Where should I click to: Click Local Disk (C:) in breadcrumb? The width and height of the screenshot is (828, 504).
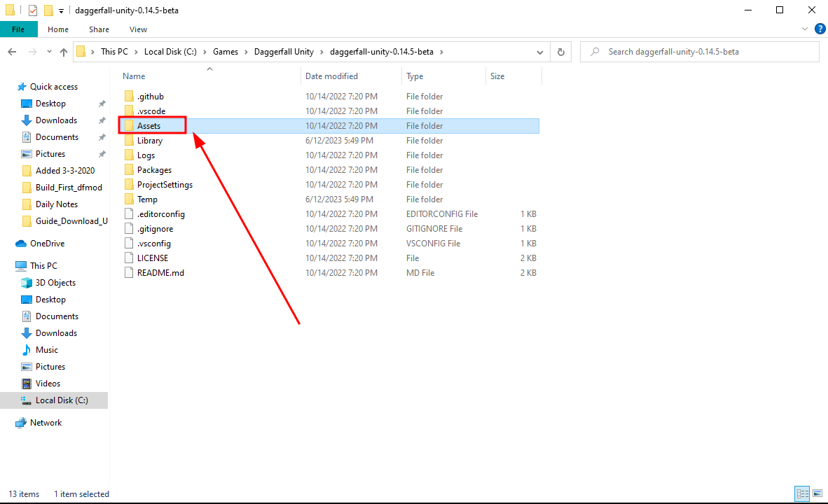point(170,52)
